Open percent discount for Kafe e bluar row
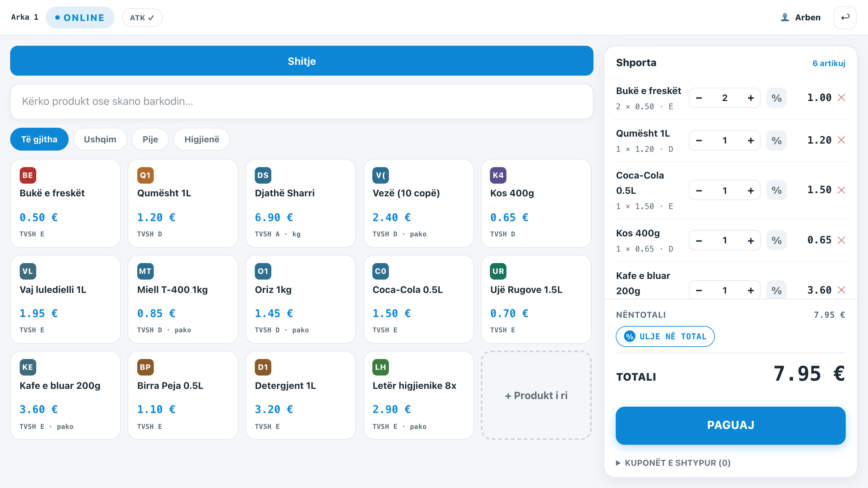This screenshot has width=868, height=488. click(776, 290)
